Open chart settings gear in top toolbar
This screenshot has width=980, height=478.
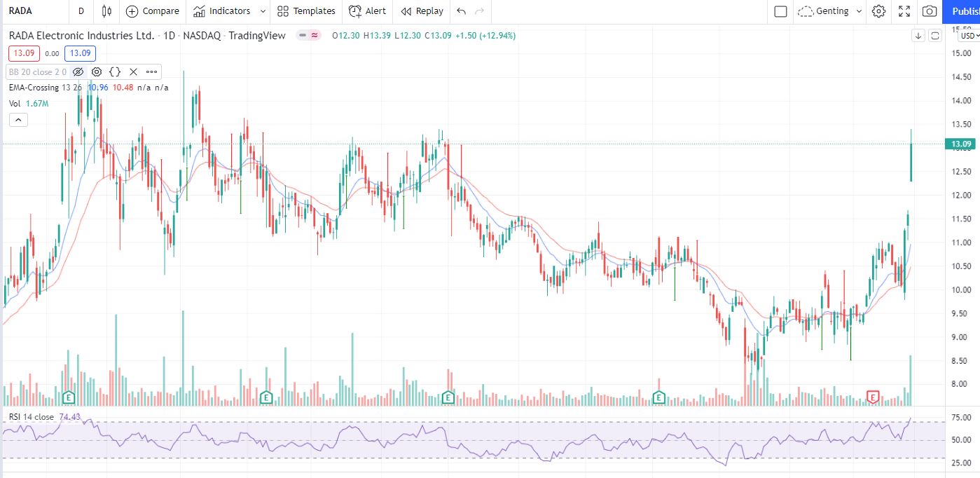coord(878,11)
